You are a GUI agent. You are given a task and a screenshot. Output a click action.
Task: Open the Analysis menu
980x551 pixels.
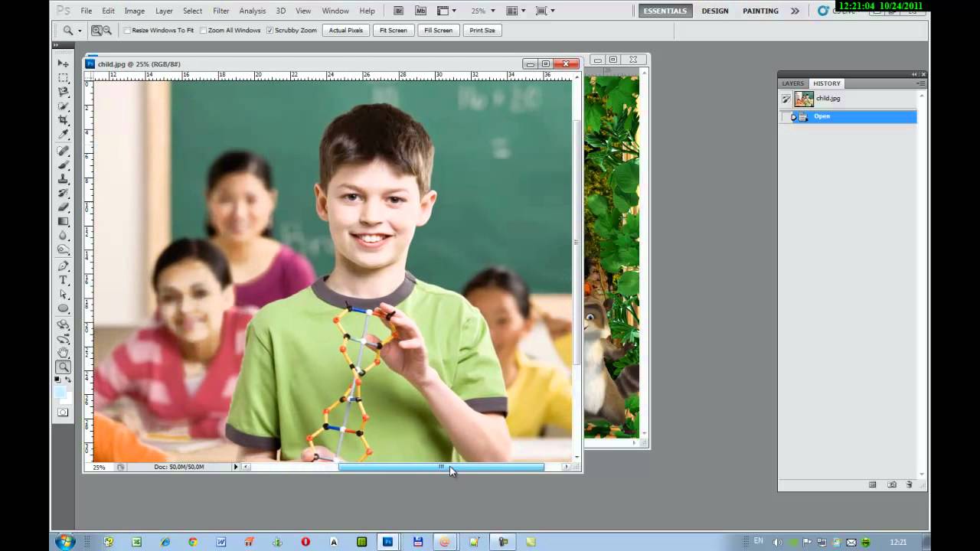(x=253, y=11)
